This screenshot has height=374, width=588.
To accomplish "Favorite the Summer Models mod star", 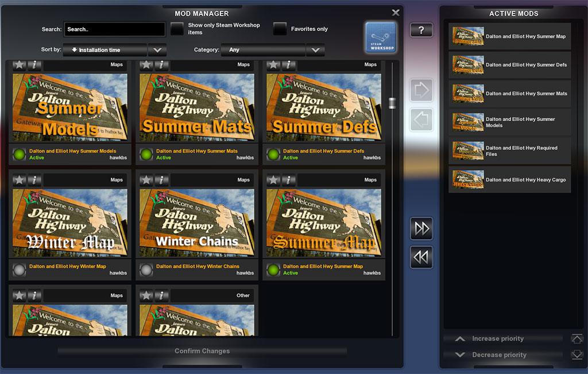I will click(x=20, y=65).
